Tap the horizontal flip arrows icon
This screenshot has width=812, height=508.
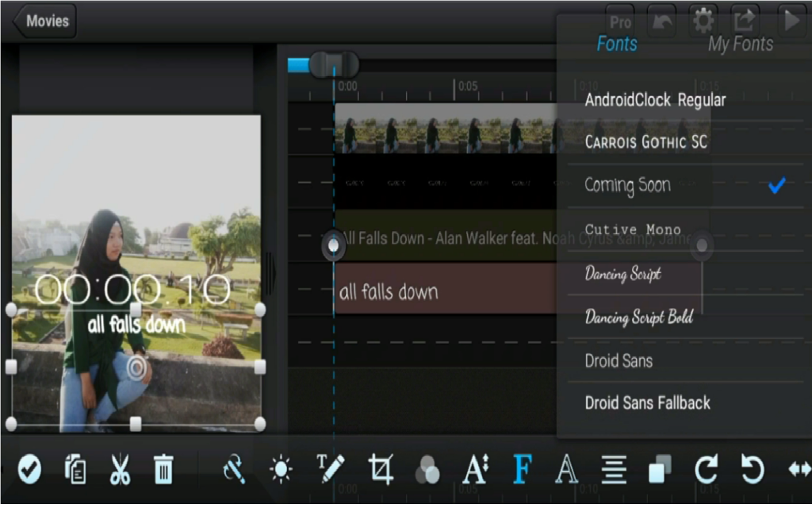799,470
